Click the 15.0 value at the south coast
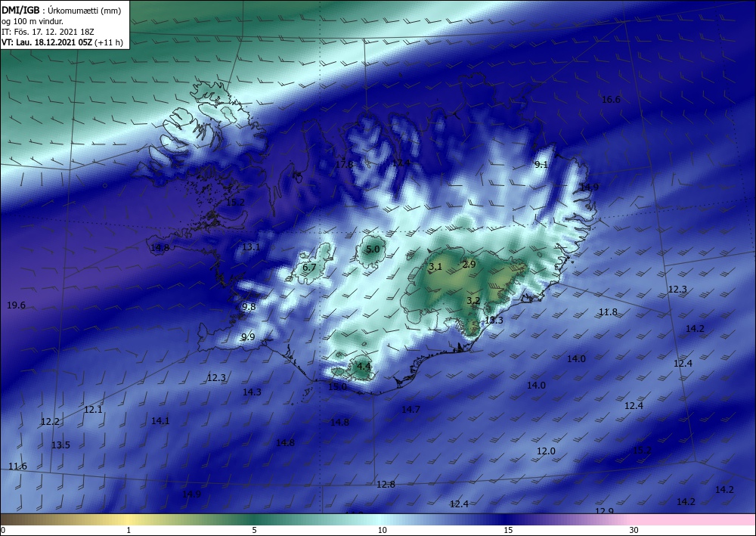Viewport: 756px width, 536px height. (337, 387)
